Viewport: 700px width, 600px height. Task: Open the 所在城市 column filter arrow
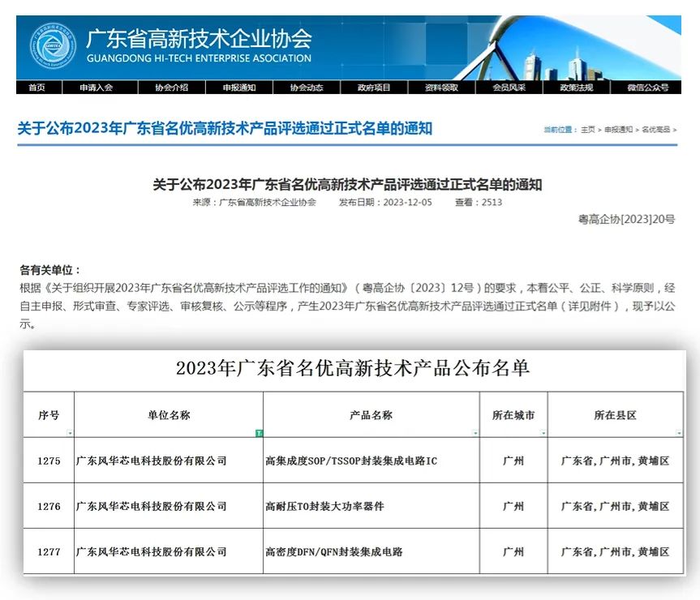543,433
